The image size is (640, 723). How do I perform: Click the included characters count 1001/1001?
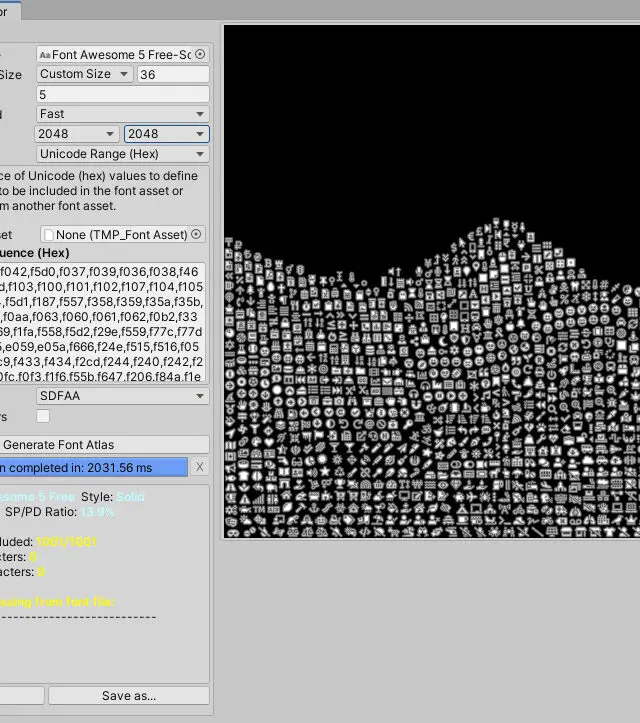coord(66,542)
